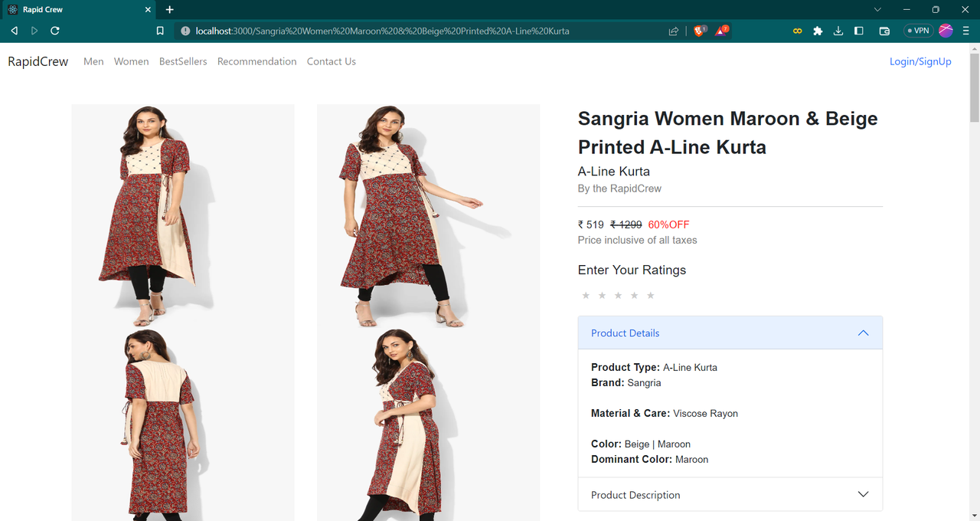
Task: Open the extensions puzzle icon
Action: [x=818, y=31]
